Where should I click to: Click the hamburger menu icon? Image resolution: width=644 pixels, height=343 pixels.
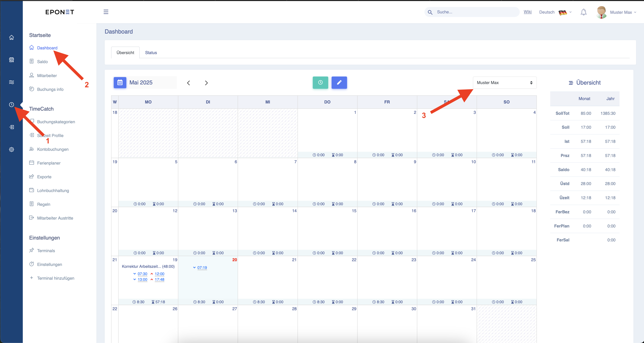[106, 12]
